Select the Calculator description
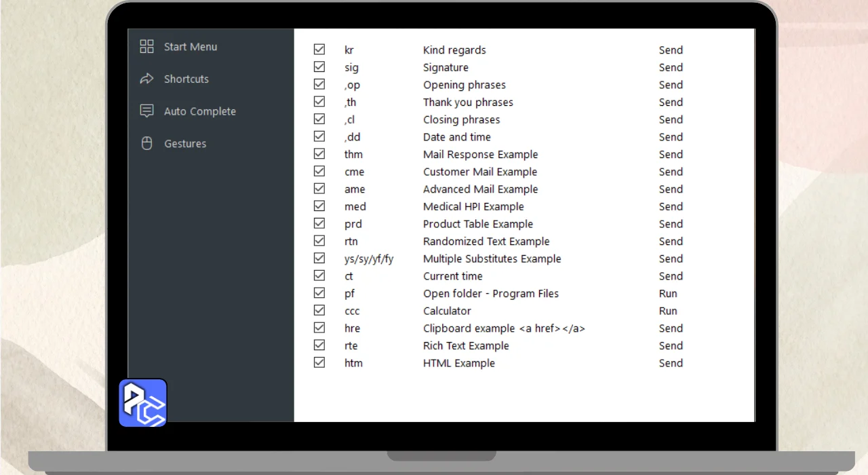The width and height of the screenshot is (868, 475). [447, 311]
